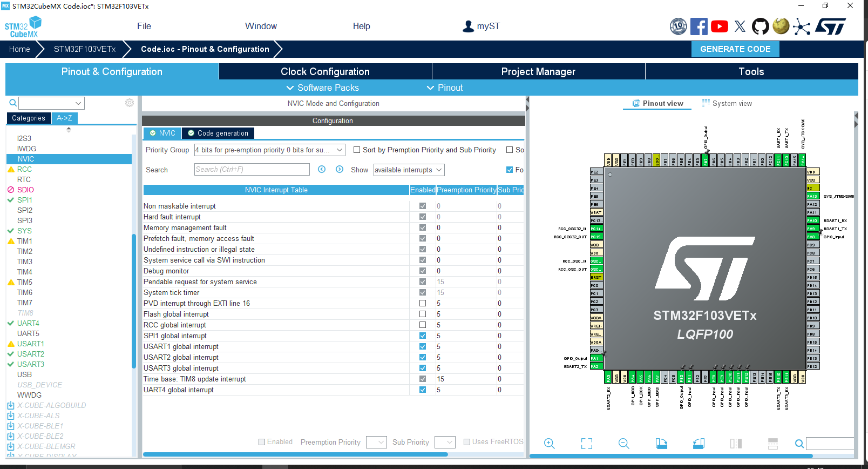This screenshot has width=868, height=469.
Task: Open the Window menu
Action: pos(261,26)
